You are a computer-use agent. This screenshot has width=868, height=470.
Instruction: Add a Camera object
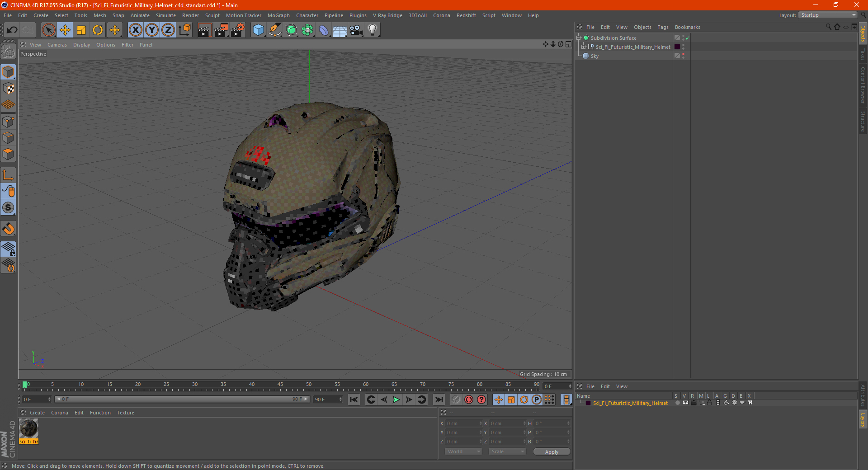tap(356, 30)
